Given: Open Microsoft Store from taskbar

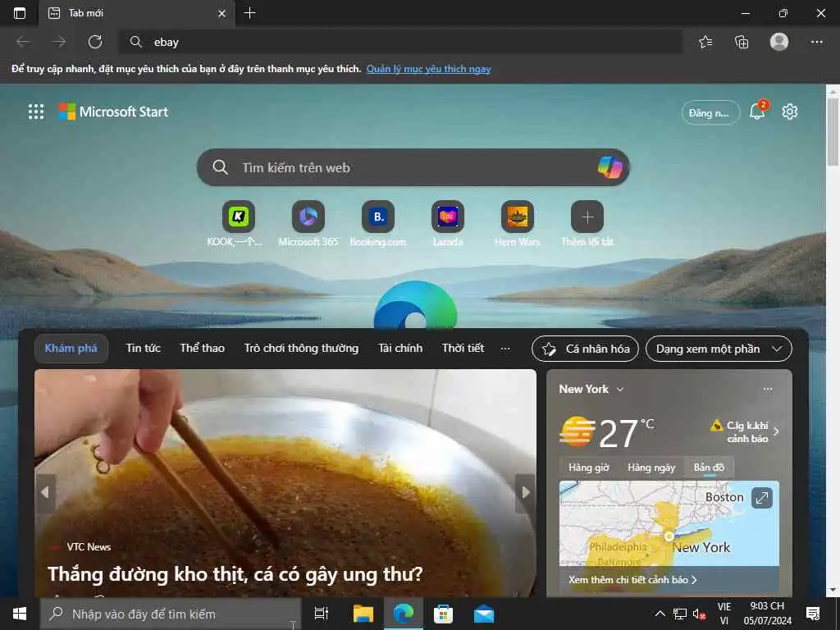Looking at the screenshot, I should click(x=443, y=614).
